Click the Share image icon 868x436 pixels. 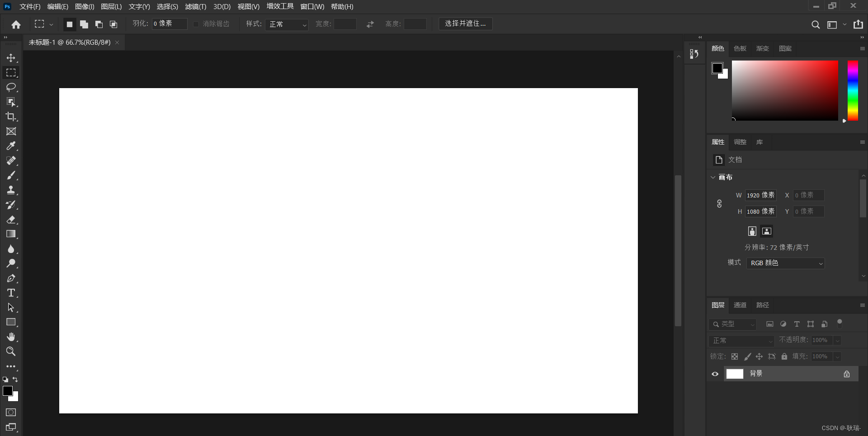(x=858, y=24)
